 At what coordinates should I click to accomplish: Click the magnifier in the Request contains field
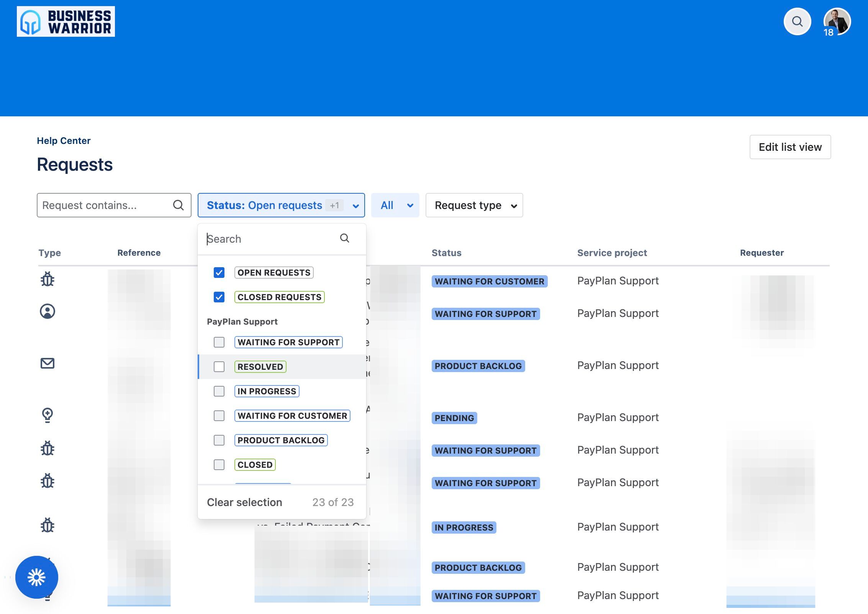179,205
